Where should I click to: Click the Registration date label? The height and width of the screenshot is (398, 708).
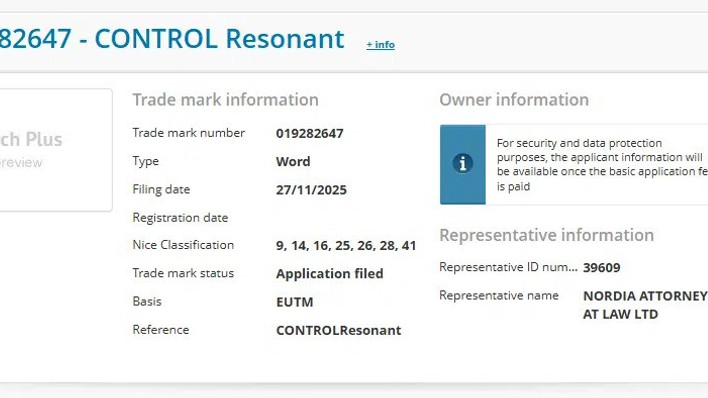(180, 218)
